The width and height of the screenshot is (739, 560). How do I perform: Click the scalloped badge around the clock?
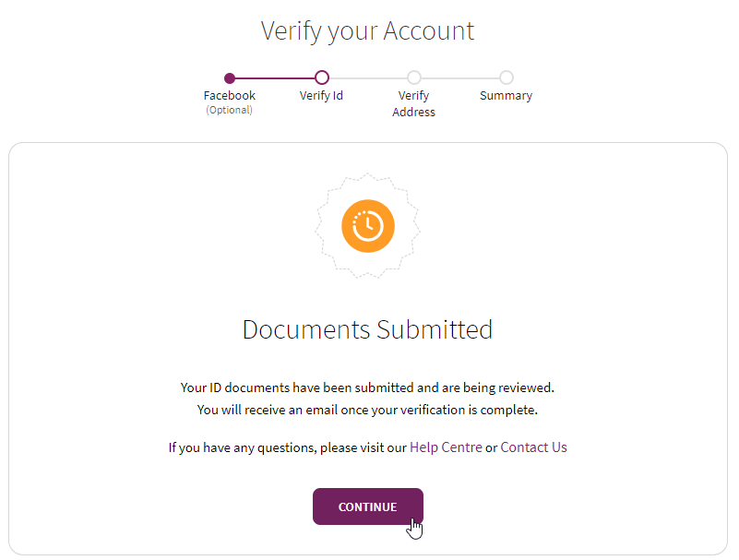pos(367,185)
